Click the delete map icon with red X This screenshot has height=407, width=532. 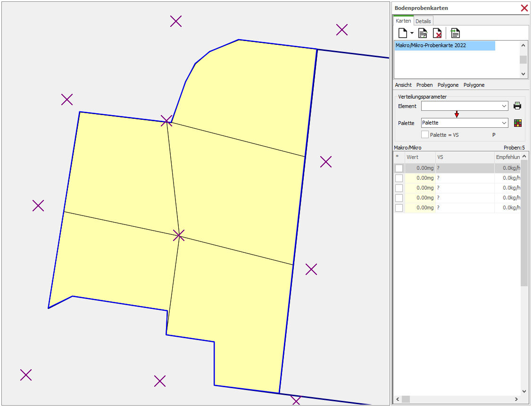point(437,33)
